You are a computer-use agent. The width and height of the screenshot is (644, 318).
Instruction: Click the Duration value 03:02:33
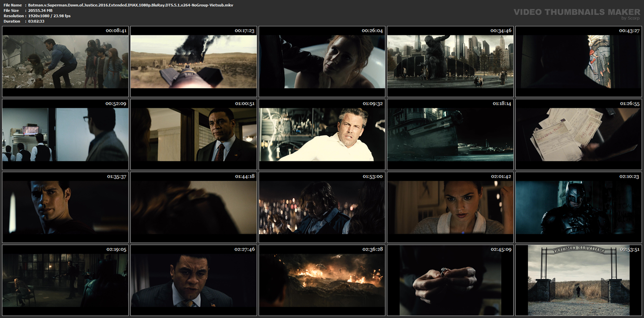coord(36,21)
